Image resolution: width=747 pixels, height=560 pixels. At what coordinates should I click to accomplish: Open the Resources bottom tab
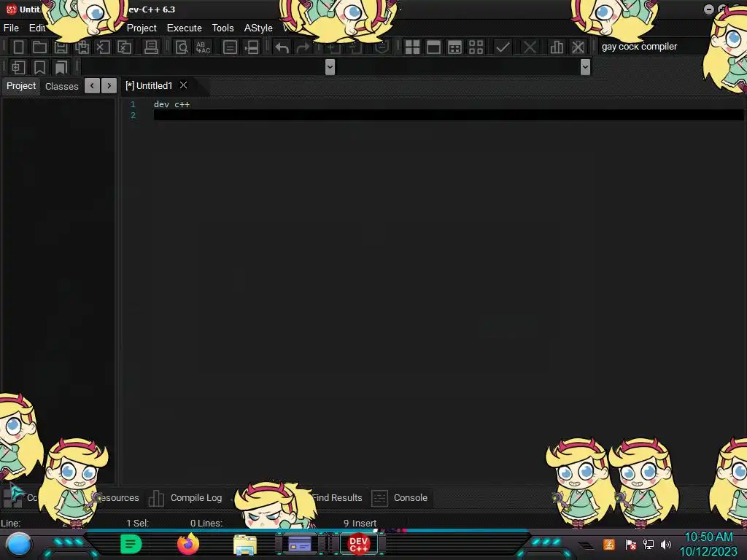[119, 497]
